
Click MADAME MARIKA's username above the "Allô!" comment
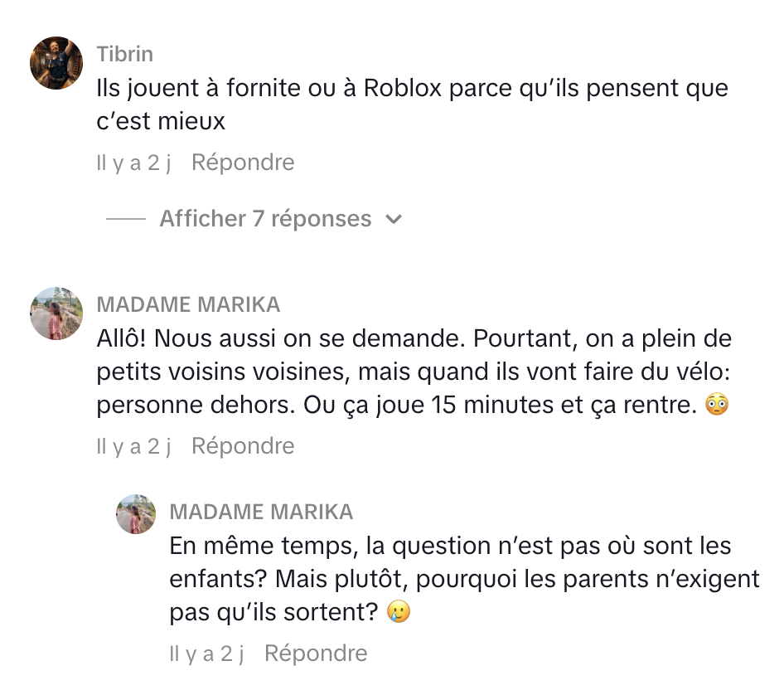[x=188, y=305]
